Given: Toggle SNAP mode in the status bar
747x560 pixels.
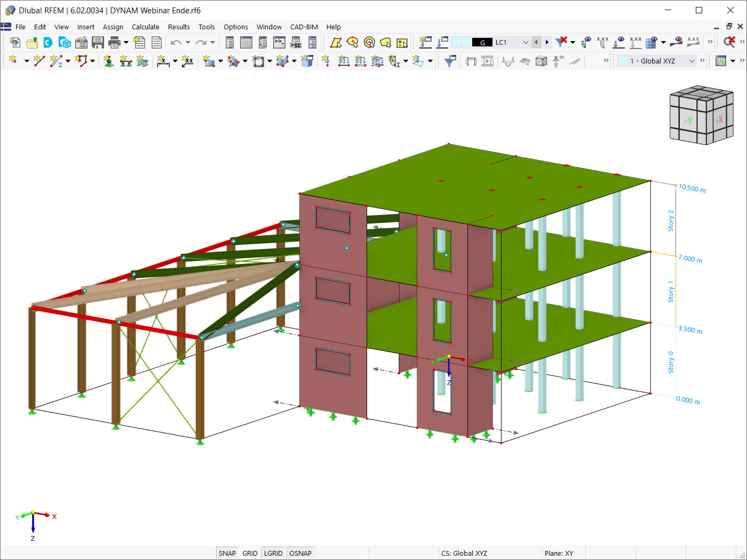Looking at the screenshot, I should (227, 553).
